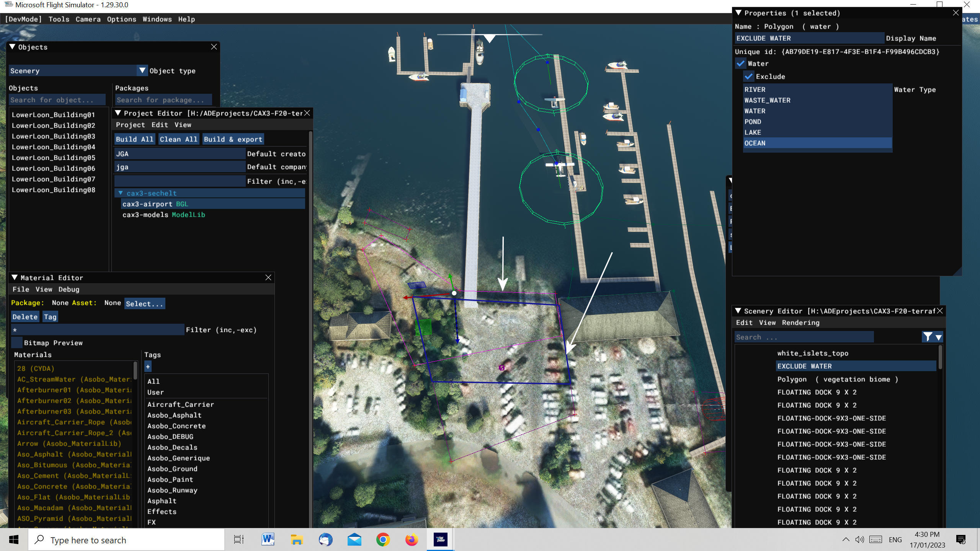Collapse the Properties panel triangle
This screenshot has height=551, width=980.
tap(738, 13)
